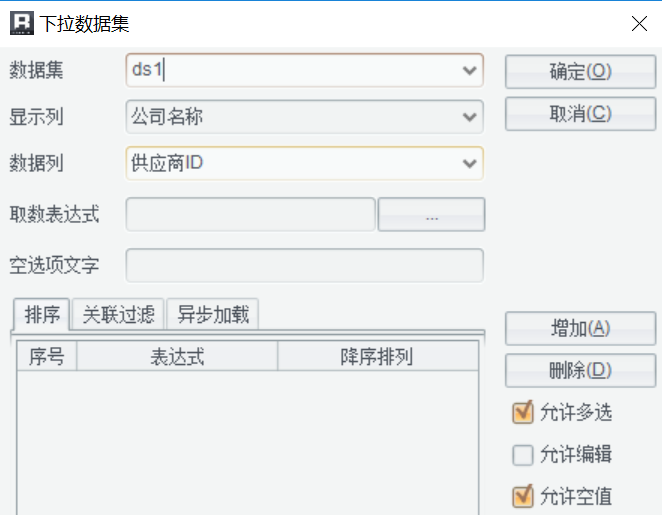Screen dimensions: 662x515
Task: Select the 异步加载 tab
Action: (212, 316)
